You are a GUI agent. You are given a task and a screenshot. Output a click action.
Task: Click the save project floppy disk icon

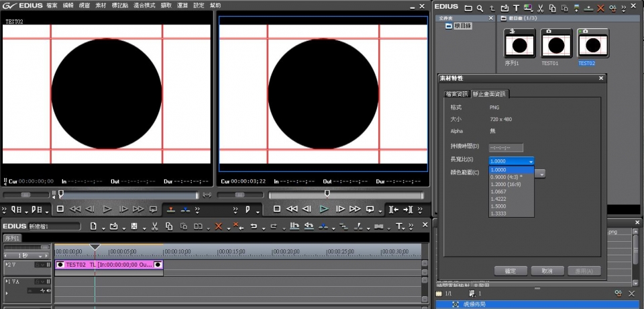(x=134, y=226)
